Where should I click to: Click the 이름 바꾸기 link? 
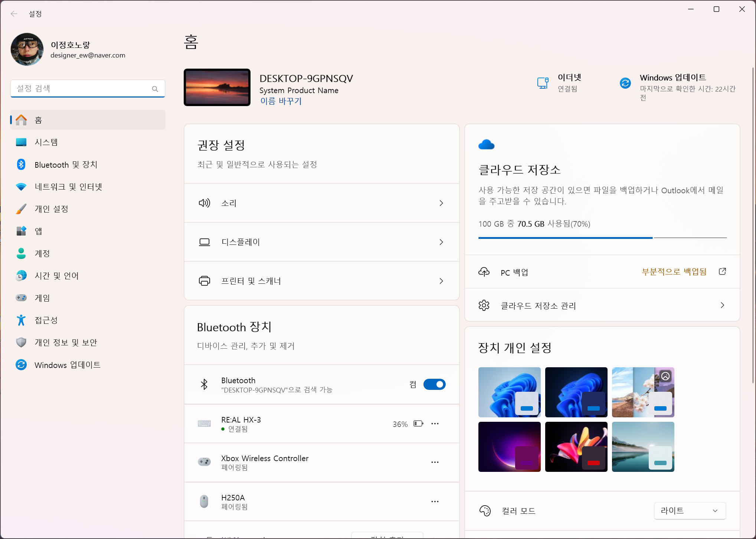tap(281, 101)
